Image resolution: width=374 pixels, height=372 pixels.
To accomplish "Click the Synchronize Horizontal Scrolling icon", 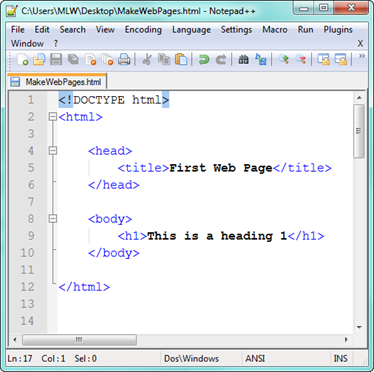I will pos(341,60).
